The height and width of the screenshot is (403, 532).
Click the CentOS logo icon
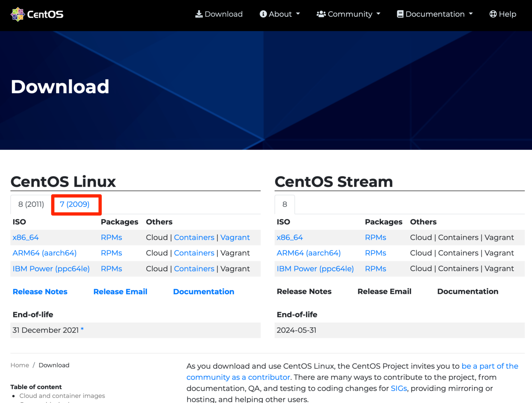tap(18, 14)
